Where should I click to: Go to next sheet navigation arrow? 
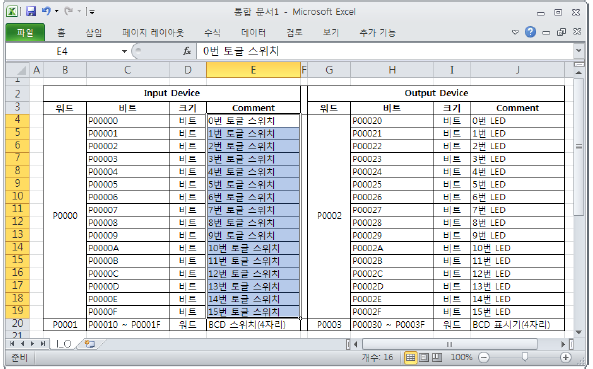tap(33, 344)
